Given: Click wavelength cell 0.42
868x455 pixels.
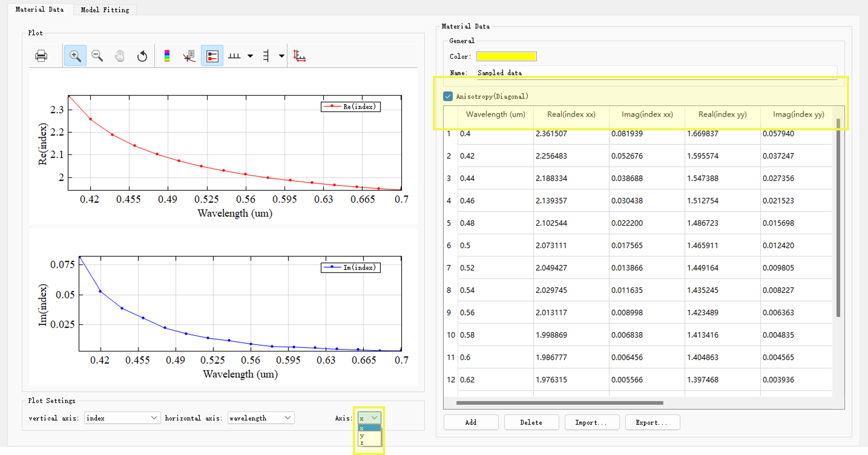Looking at the screenshot, I should tap(496, 156).
